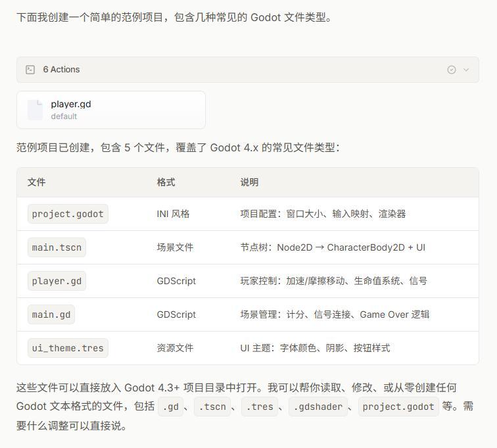Select the main.gd code chip
Image resolution: width=497 pixels, height=448 pixels.
point(51,314)
